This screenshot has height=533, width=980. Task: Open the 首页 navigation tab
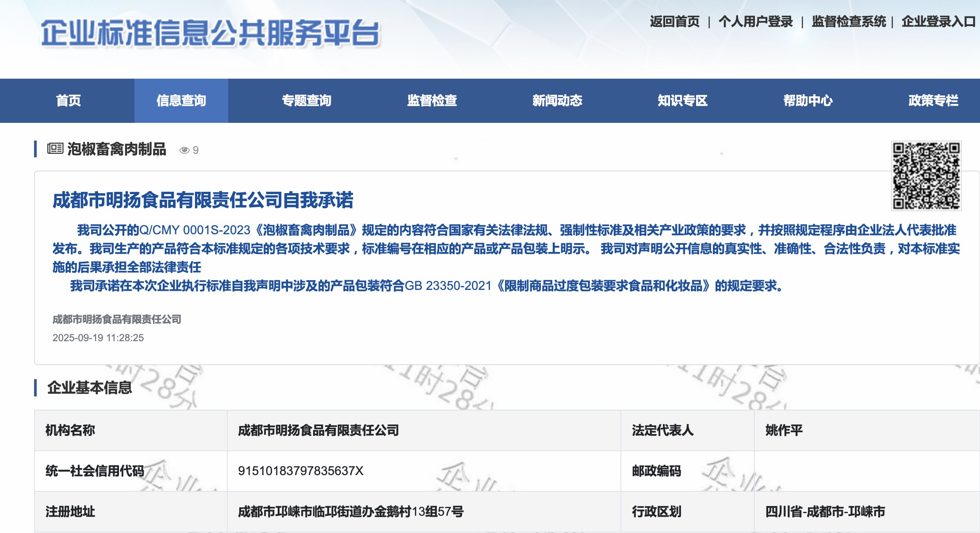click(68, 101)
